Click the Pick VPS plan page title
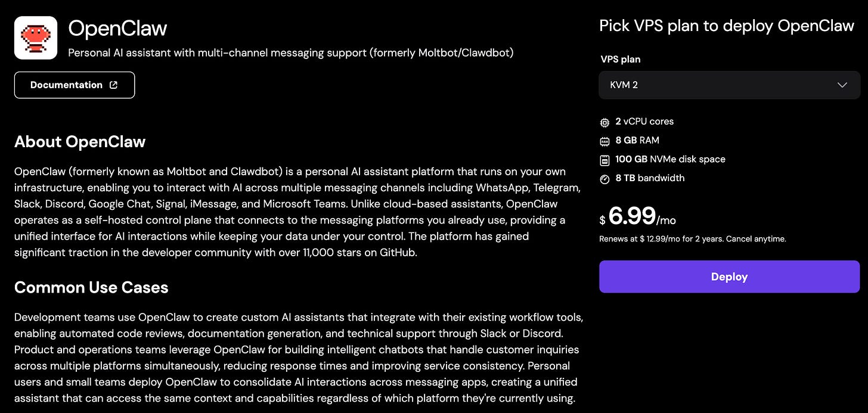 [x=726, y=26]
